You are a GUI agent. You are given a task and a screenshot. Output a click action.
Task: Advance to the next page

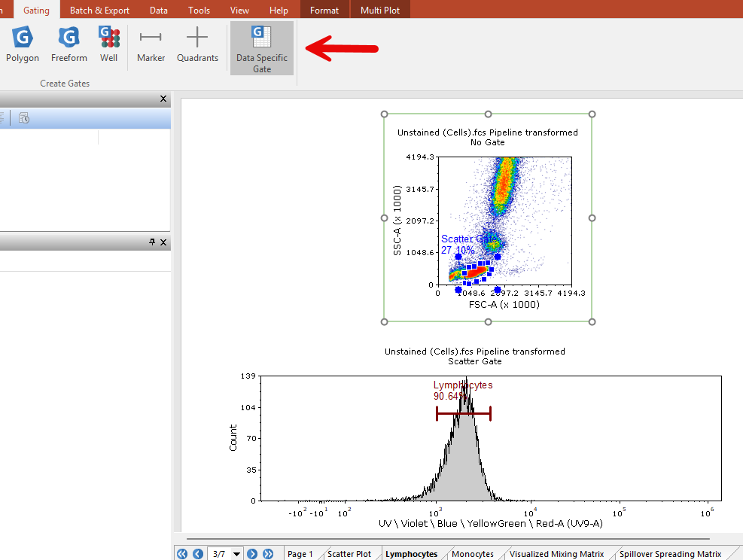coord(253,554)
